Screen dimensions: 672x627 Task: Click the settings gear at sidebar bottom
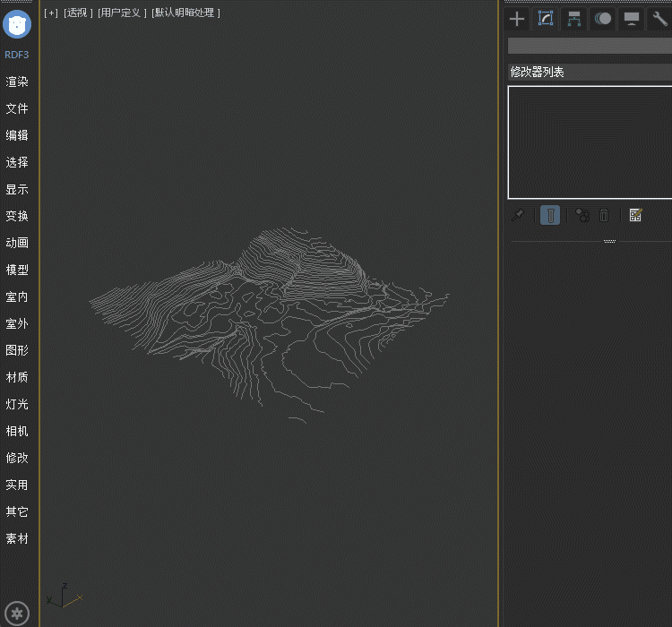[17, 614]
